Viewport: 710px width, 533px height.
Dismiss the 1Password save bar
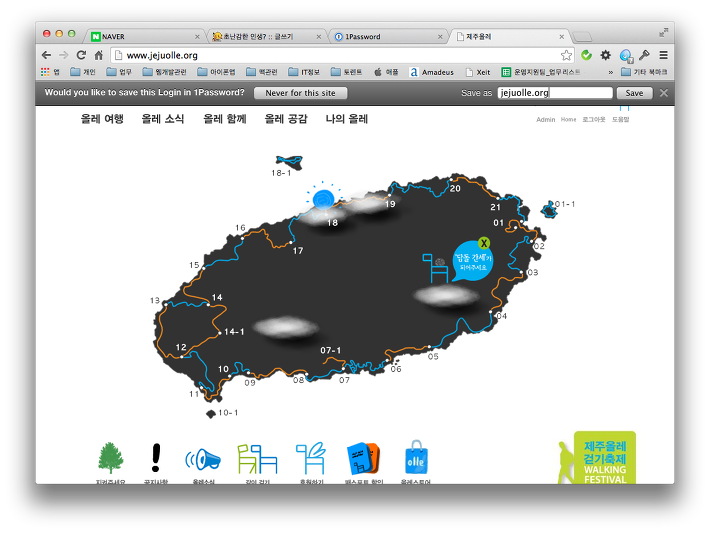pos(664,93)
